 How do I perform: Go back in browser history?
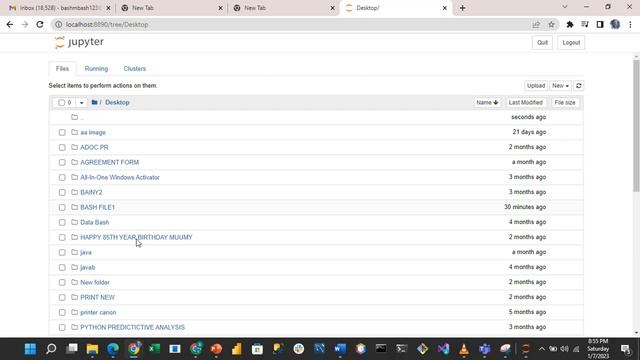click(10, 24)
